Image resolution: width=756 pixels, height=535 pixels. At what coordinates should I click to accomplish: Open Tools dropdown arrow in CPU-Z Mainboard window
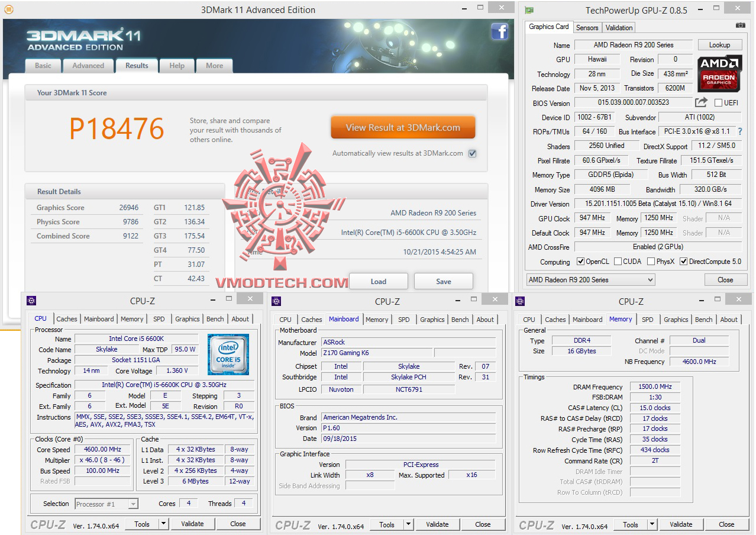tap(408, 524)
